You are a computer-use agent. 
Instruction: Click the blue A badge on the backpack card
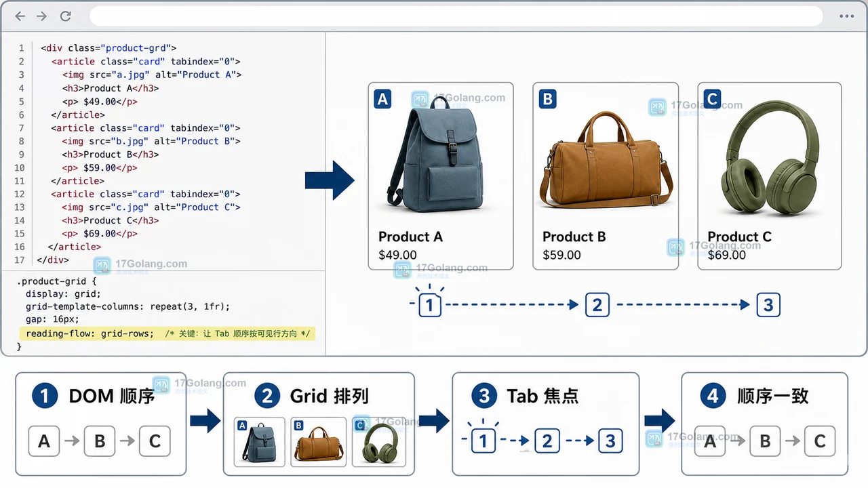tap(382, 100)
